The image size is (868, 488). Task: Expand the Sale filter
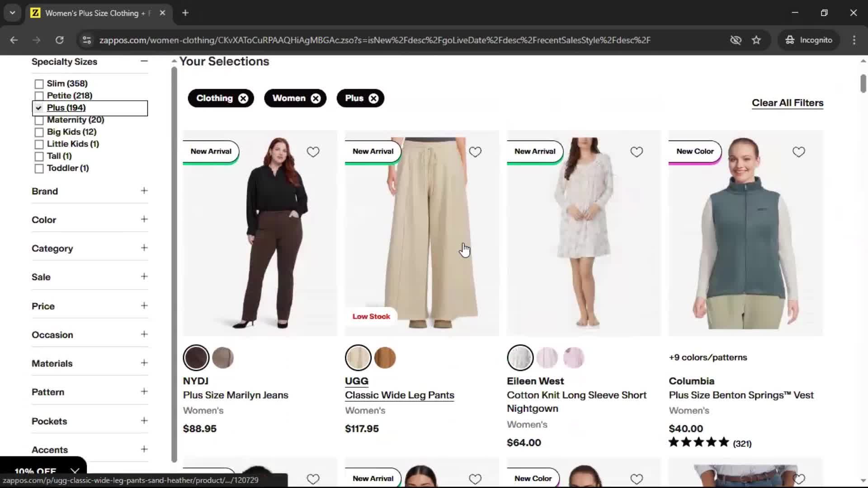point(144,276)
